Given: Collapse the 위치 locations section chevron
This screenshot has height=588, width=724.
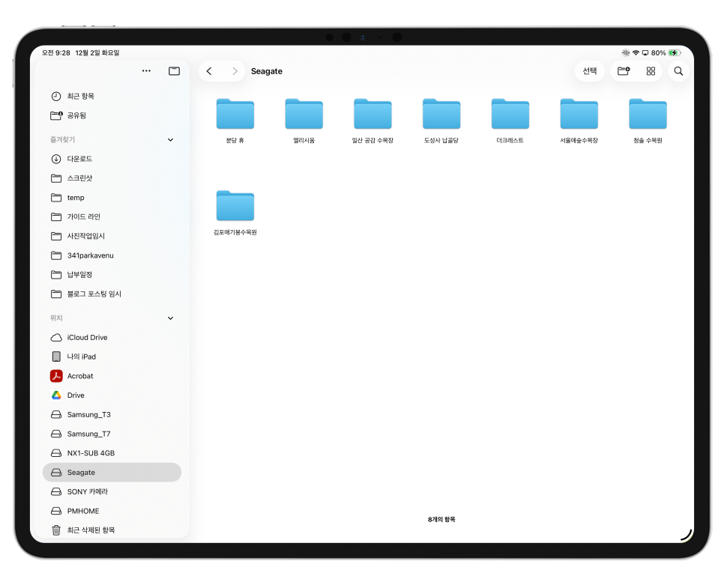Looking at the screenshot, I should click(x=170, y=318).
